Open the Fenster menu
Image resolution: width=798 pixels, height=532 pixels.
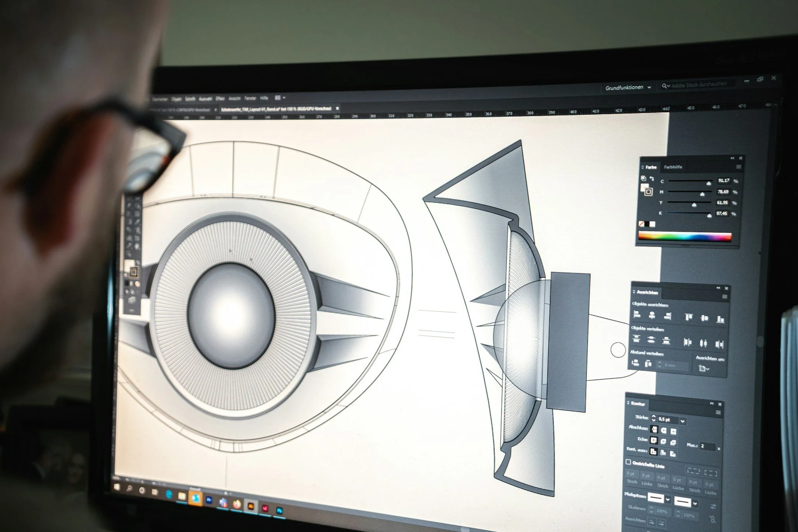pos(250,98)
